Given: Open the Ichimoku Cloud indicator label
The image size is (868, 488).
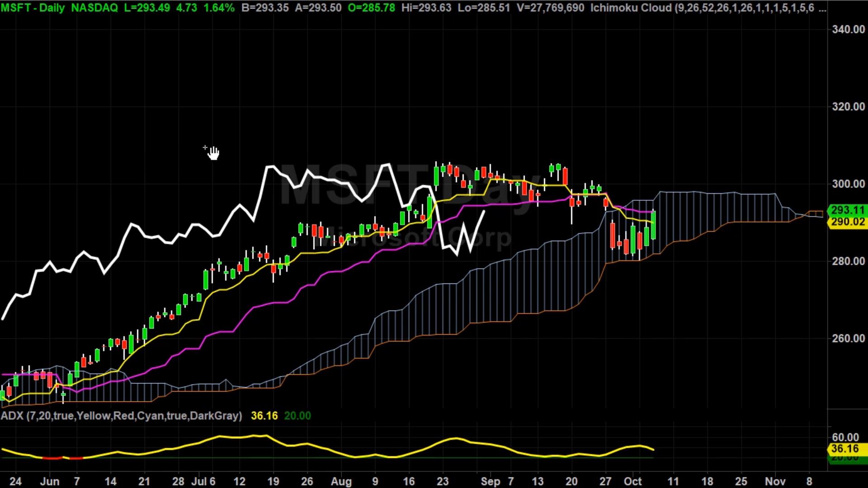Looking at the screenshot, I should click(x=708, y=8).
